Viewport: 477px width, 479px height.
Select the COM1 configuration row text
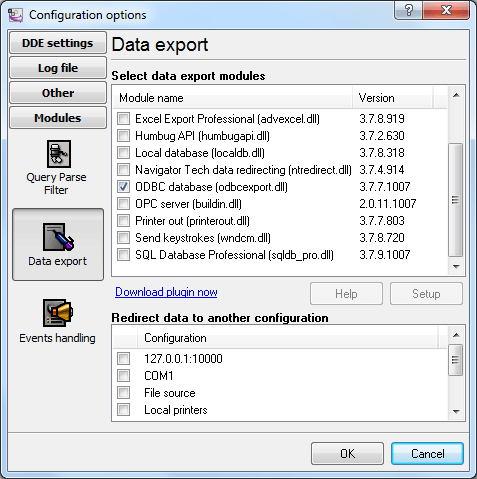(159, 376)
